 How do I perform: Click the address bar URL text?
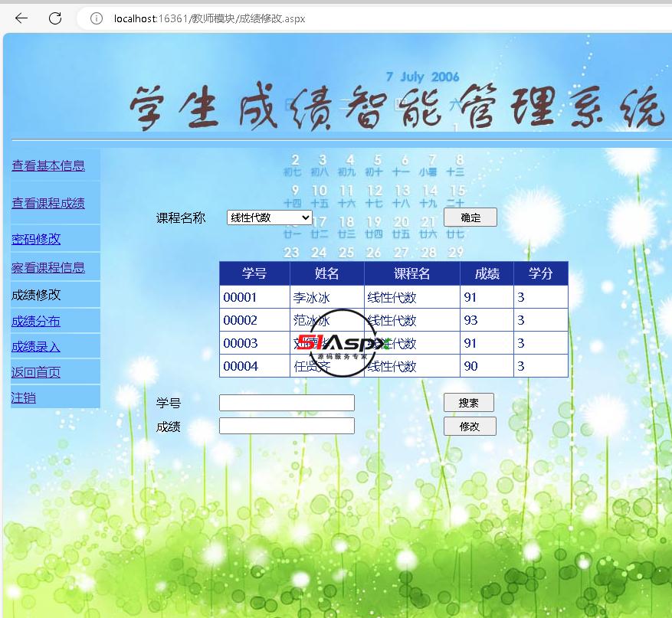[x=209, y=18]
